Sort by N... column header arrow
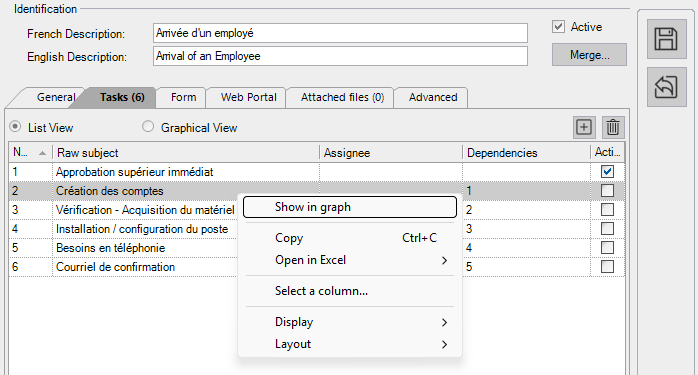This screenshot has height=375, width=698. pos(42,153)
